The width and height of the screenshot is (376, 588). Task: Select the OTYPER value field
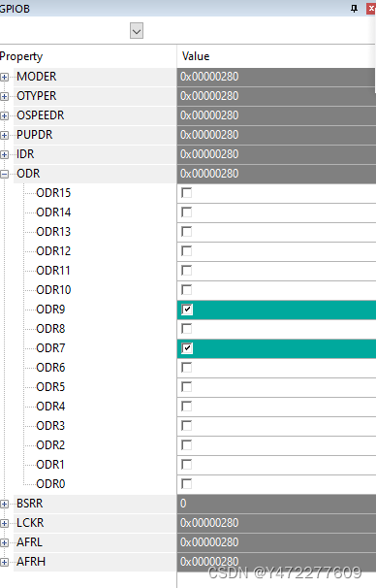tap(276, 96)
